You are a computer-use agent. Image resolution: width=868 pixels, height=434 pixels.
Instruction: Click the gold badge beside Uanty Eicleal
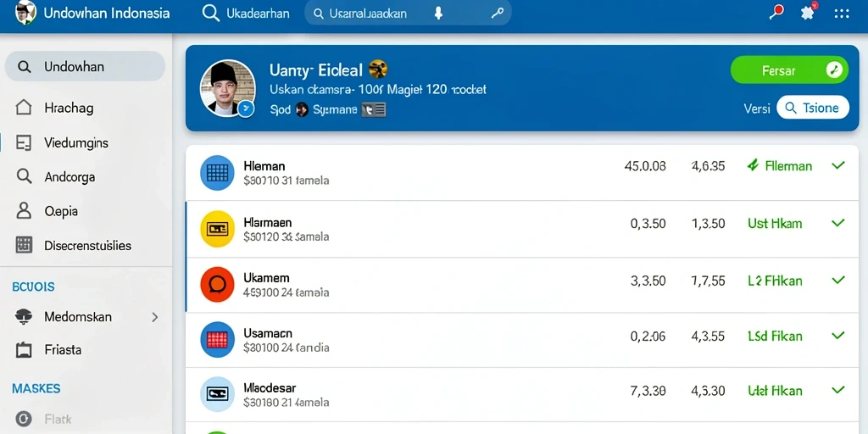(377, 70)
